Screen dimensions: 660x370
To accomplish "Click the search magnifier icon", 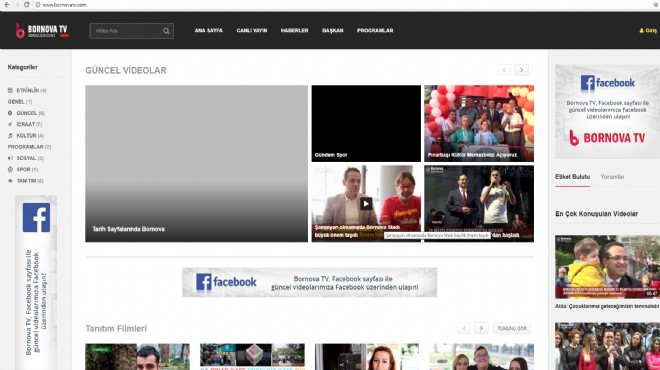I will pos(166,31).
